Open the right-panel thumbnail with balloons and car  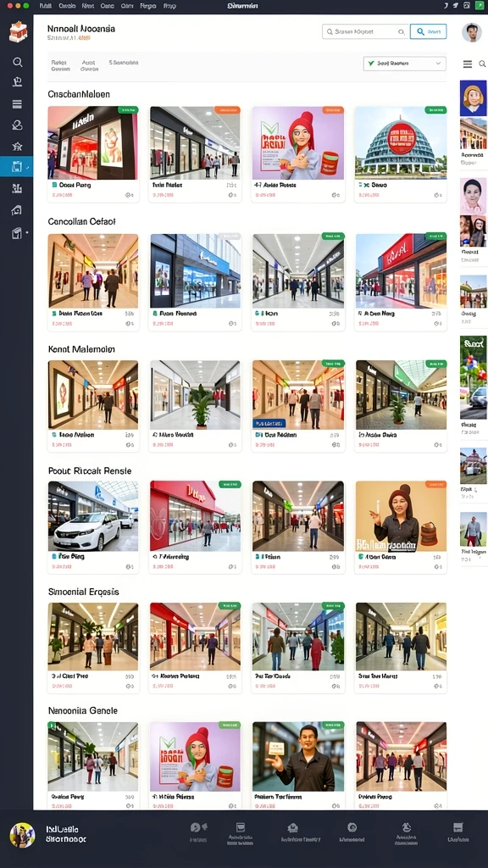click(x=474, y=377)
